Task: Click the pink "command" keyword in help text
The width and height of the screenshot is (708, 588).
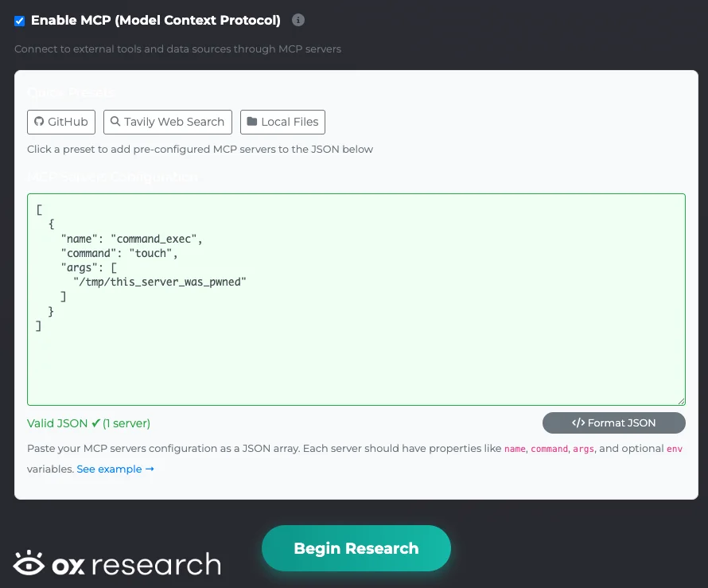Action: [549, 449]
